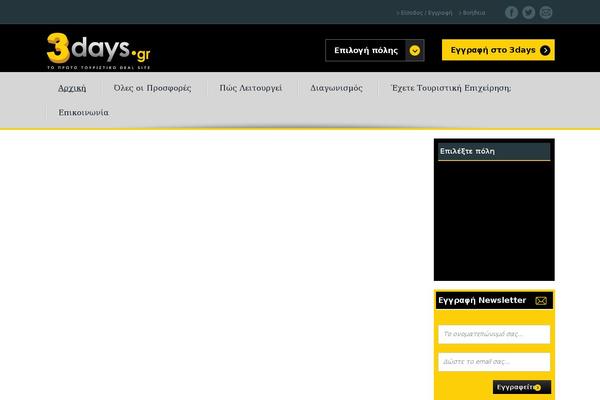Image resolution: width=600 pixels, height=400 pixels.
Task: Click arrow icon on Εγγραφείτε button
Action: pyautogui.click(x=538, y=388)
